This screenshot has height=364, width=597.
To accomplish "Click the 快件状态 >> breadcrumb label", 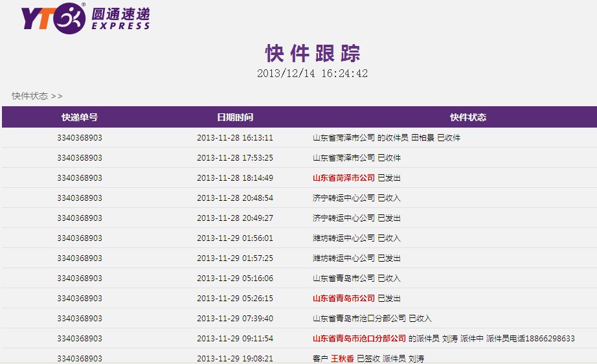I will click(x=37, y=96).
